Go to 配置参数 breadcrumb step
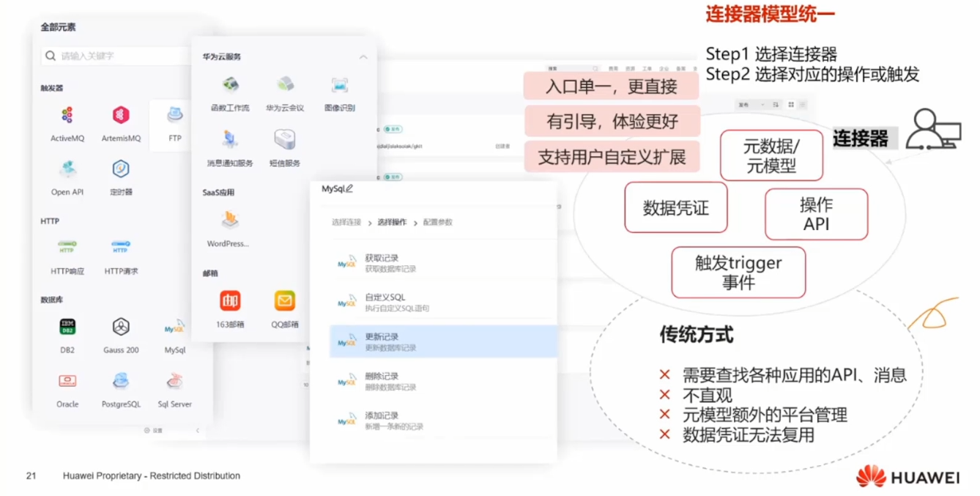Image resolution: width=980 pixels, height=496 pixels. [438, 222]
